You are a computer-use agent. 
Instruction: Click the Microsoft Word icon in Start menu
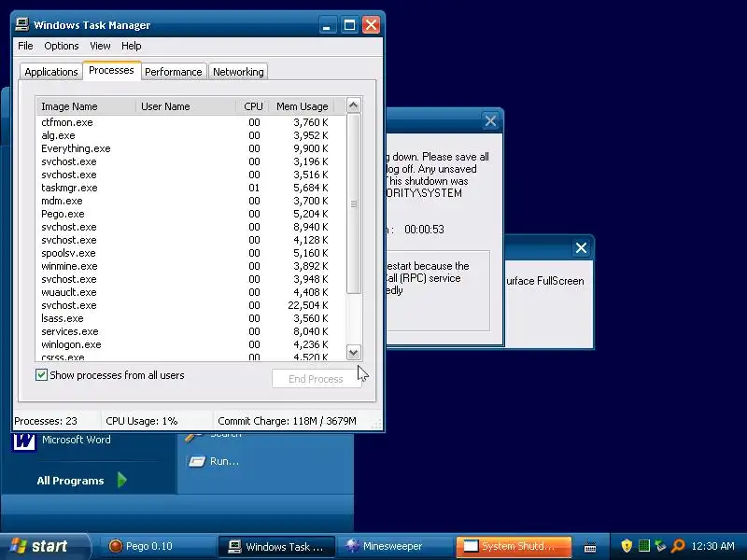(24, 441)
